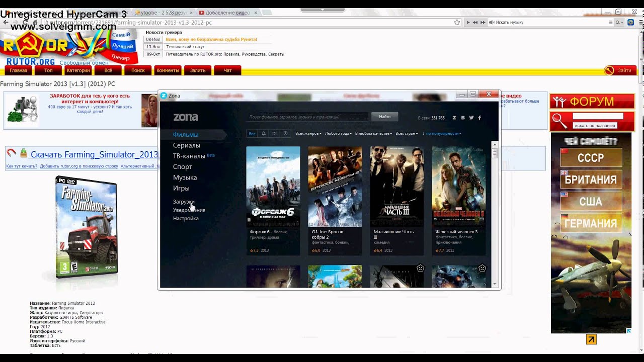Click the green download lock icon

click(24, 153)
